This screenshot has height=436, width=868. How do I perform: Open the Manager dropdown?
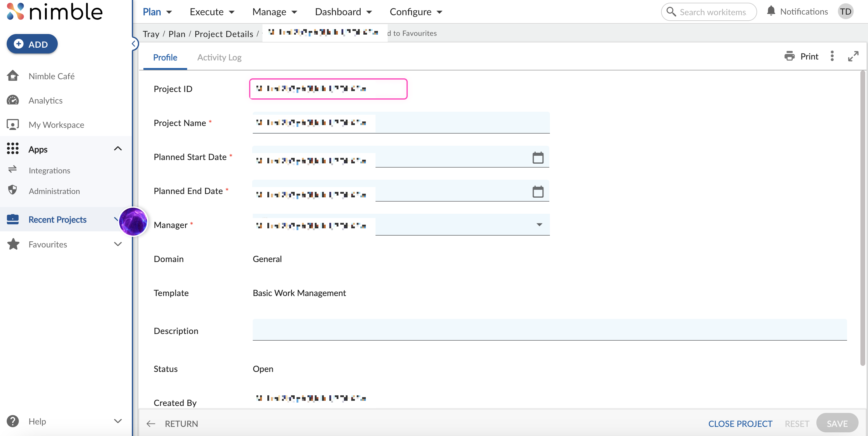(x=539, y=225)
